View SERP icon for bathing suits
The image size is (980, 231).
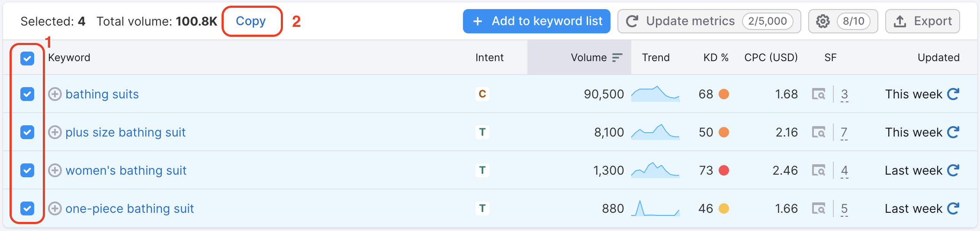click(x=819, y=94)
